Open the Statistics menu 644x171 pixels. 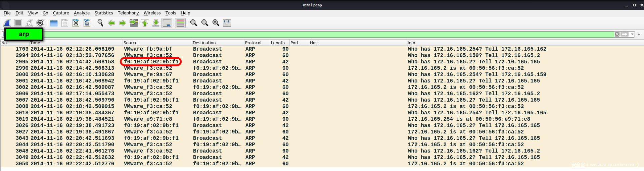[x=103, y=13]
